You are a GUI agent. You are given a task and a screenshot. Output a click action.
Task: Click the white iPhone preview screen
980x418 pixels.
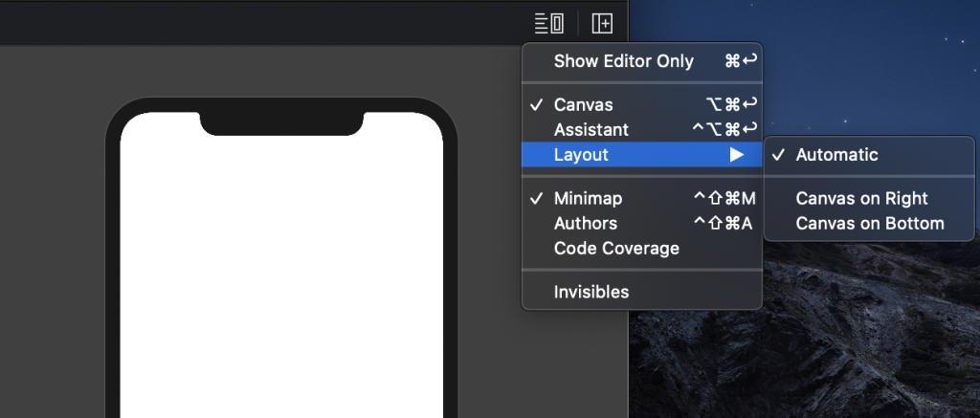(x=281, y=275)
